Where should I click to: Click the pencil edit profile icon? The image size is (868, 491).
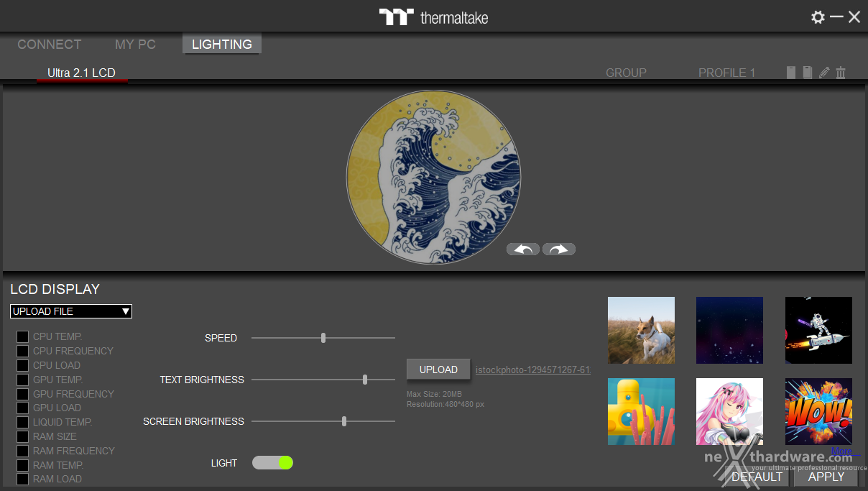tap(824, 73)
